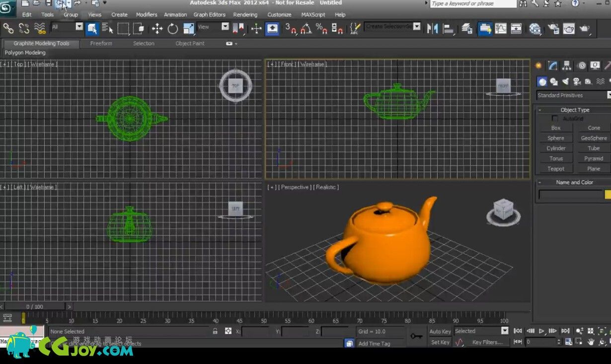Screen dimensions: 611x364
Task: Click the Unlink Selection tool
Action: point(24,28)
